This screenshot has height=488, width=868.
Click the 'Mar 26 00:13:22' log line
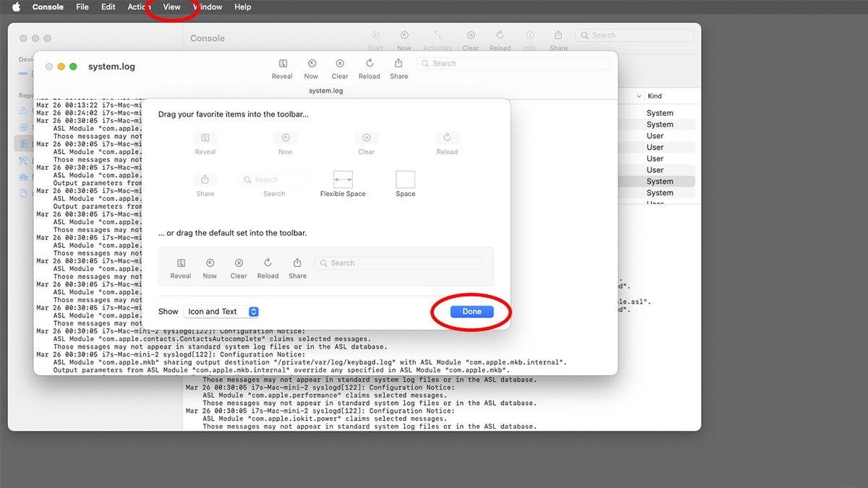(89, 105)
